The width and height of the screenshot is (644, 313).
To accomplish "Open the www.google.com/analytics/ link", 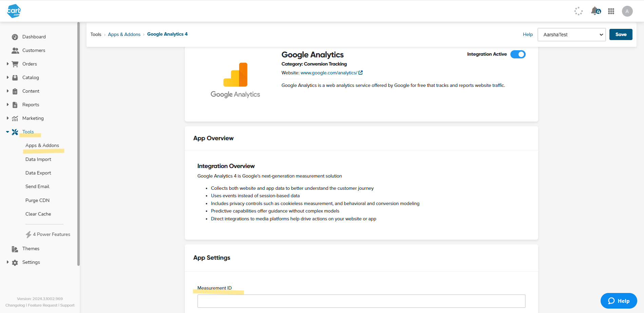I will (x=329, y=73).
